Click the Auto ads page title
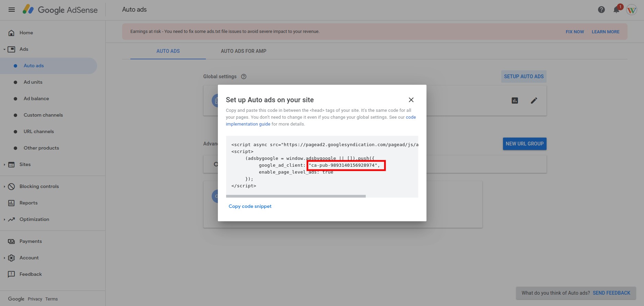Image resolution: width=644 pixels, height=306 pixels. coord(134,10)
